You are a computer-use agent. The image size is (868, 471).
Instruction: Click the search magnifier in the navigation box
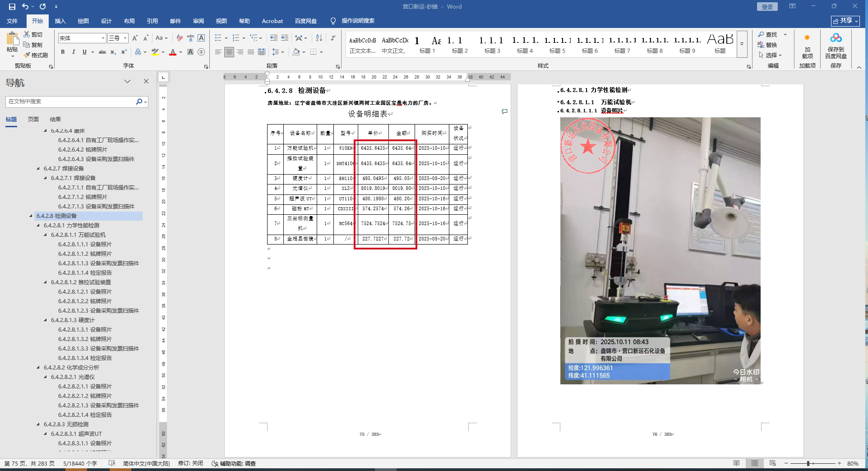139,102
